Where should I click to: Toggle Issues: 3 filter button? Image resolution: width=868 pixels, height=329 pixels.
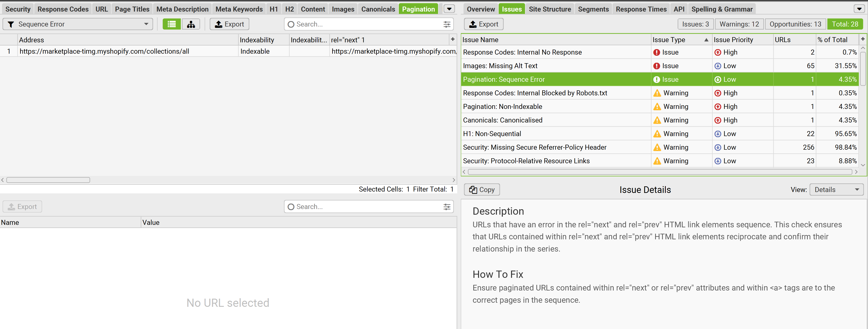[695, 24]
